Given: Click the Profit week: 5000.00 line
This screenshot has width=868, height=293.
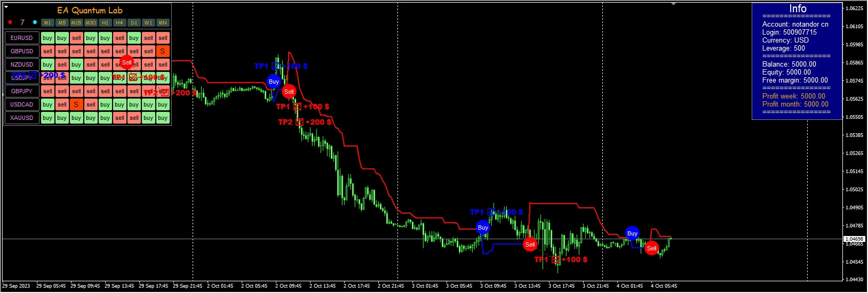Looking at the screenshot, I should click(x=794, y=96).
